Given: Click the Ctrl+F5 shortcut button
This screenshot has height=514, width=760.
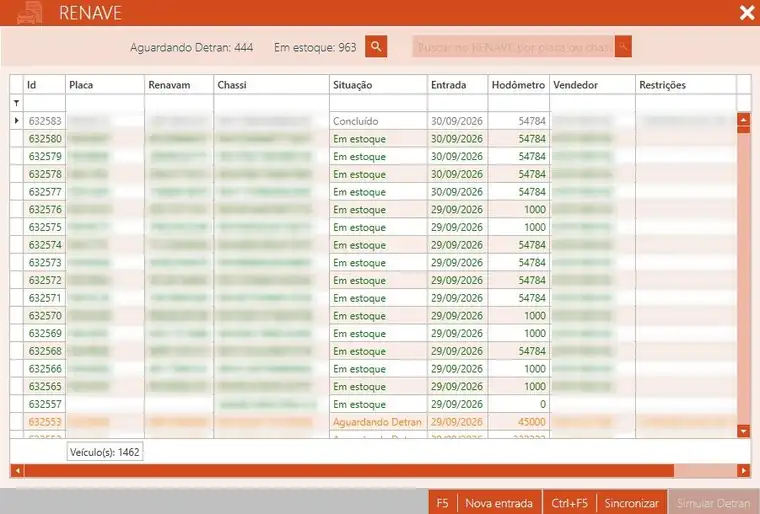Looking at the screenshot, I should [x=570, y=503].
